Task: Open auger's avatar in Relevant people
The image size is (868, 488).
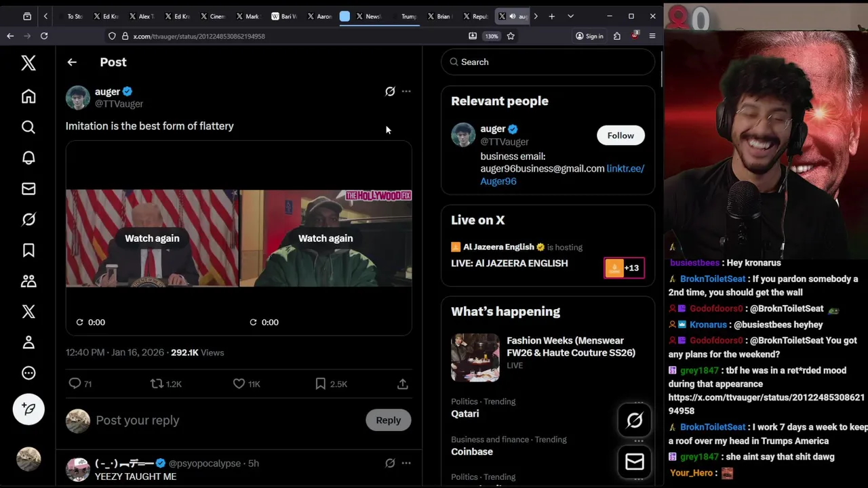Action: coord(463,135)
